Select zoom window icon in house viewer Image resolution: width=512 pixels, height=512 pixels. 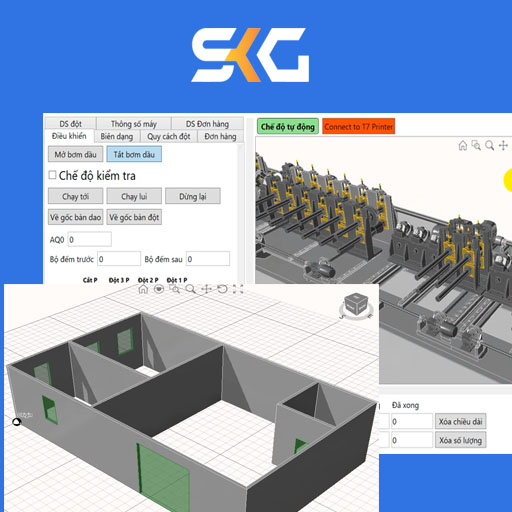point(175,289)
